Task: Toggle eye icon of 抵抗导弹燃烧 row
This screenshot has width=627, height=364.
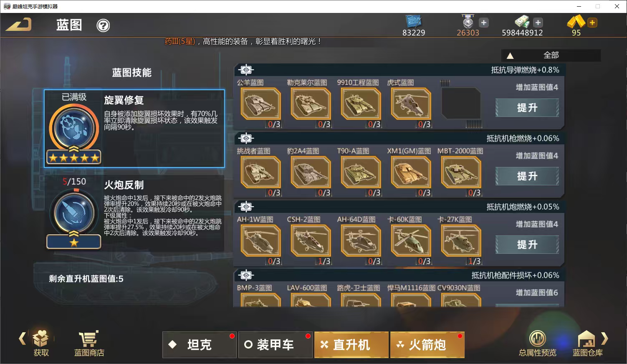Action: tap(246, 70)
